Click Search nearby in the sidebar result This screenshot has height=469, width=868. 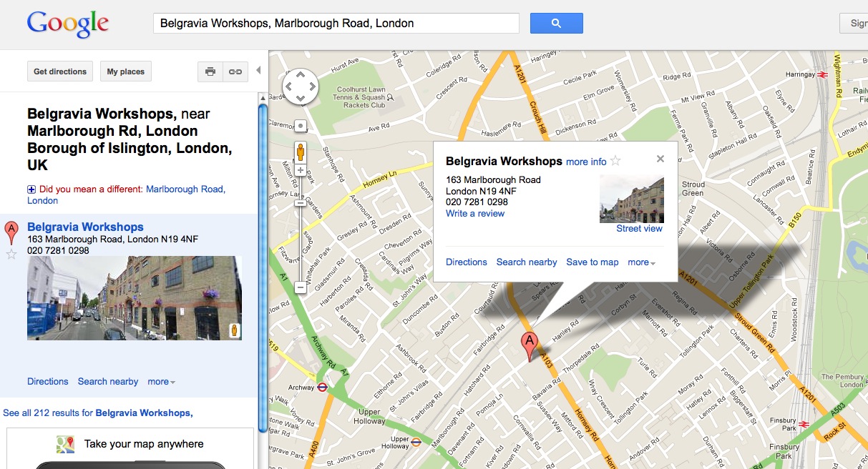coord(108,381)
